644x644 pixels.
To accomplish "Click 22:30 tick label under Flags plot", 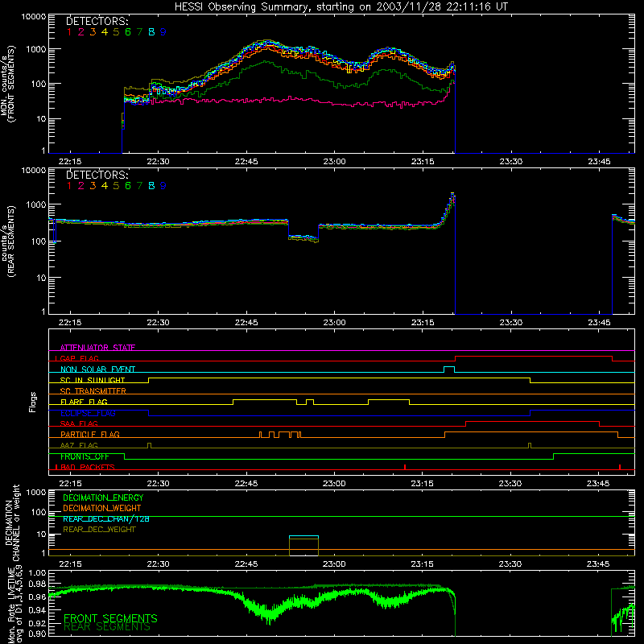I will click(158, 484).
